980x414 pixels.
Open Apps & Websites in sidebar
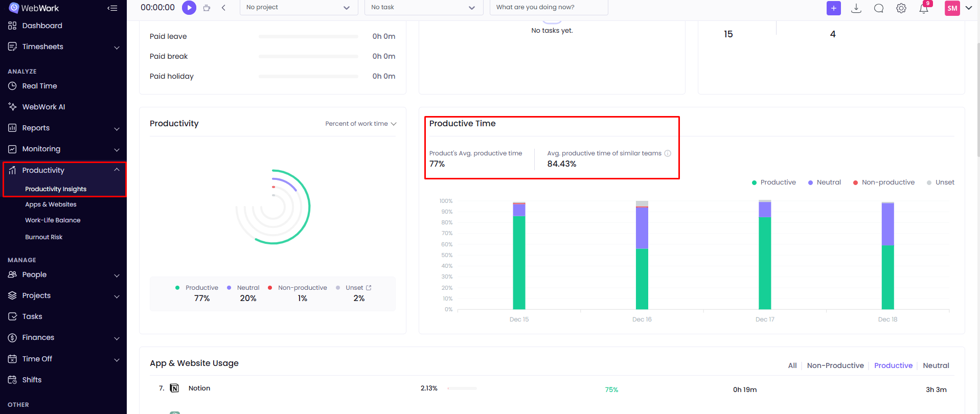click(51, 204)
